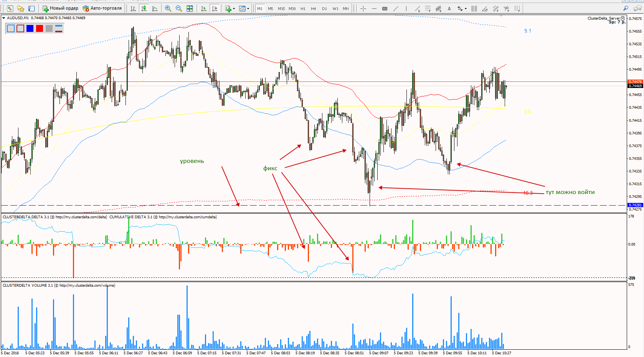Expand the indicators dropdown arrow

(234, 8)
